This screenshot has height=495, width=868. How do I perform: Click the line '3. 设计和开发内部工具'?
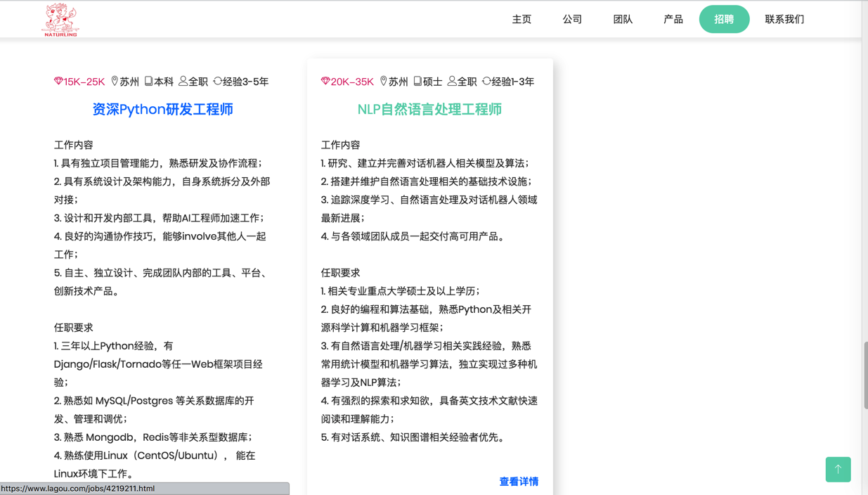point(160,218)
